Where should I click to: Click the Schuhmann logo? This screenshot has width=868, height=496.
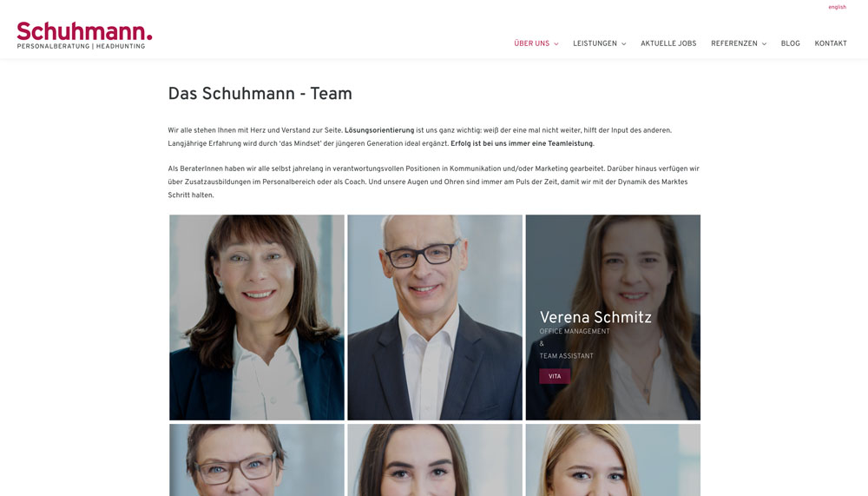click(x=84, y=36)
